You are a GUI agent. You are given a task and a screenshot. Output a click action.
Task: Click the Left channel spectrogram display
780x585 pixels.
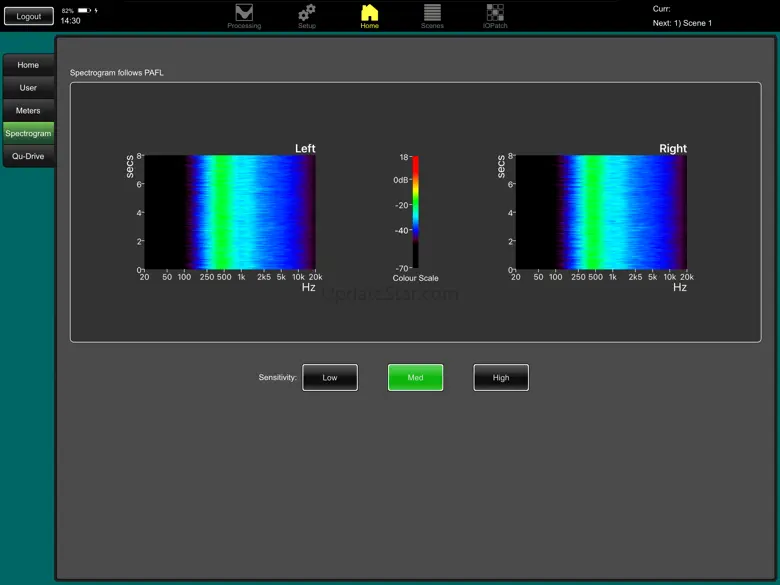click(230, 212)
